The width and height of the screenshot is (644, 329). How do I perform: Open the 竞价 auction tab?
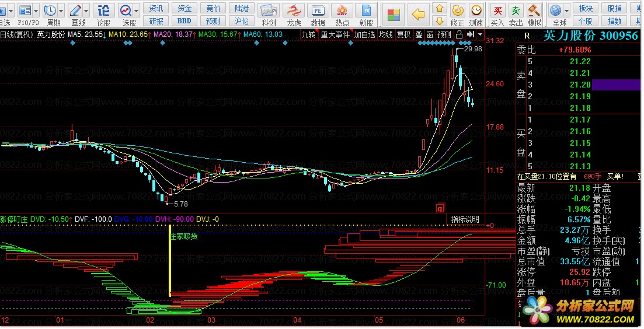(213, 8)
